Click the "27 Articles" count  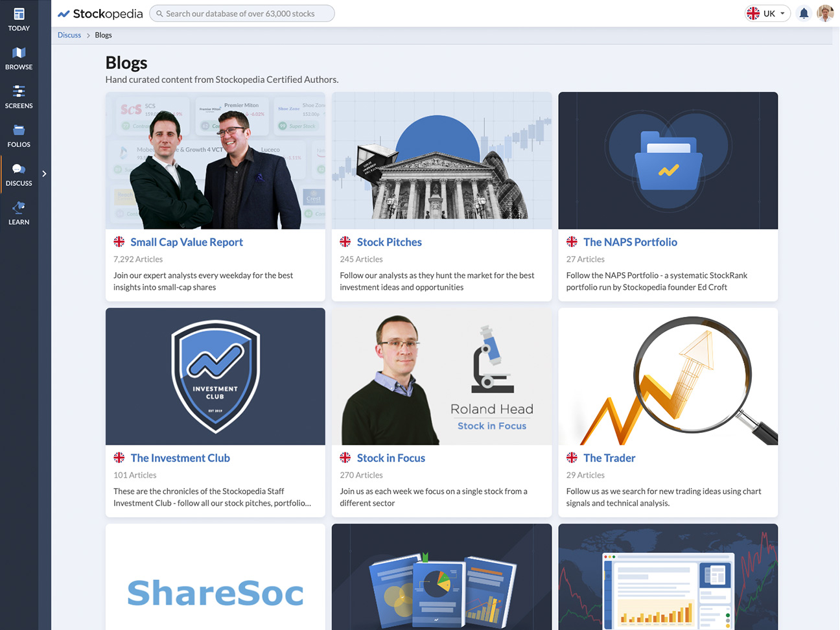[x=585, y=259]
